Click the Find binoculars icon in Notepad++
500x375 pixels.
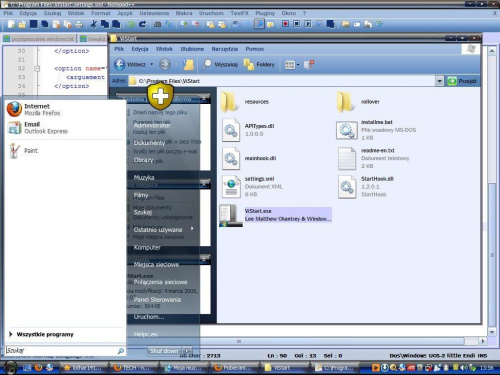[x=158, y=24]
